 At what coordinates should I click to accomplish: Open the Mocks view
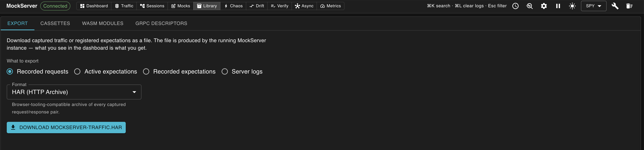point(181,6)
